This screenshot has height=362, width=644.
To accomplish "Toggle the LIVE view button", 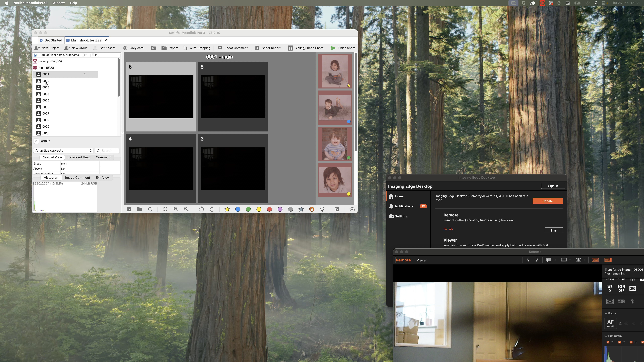I will point(608,260).
